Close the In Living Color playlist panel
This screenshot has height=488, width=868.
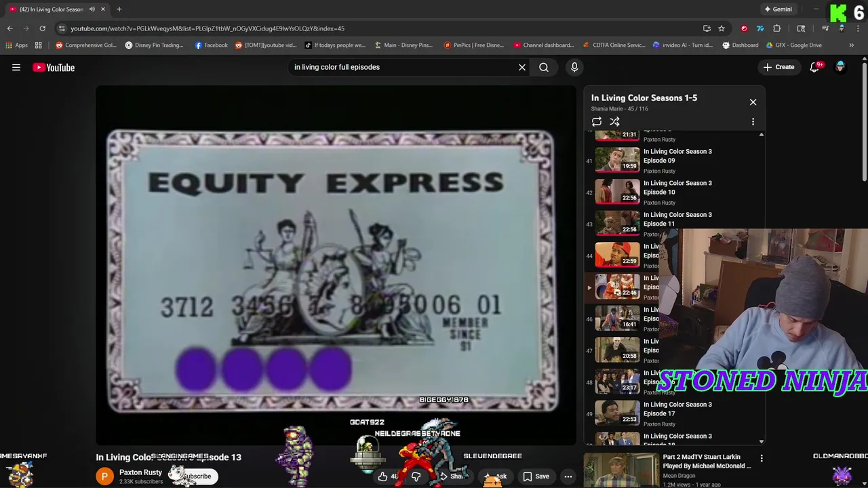tap(753, 102)
